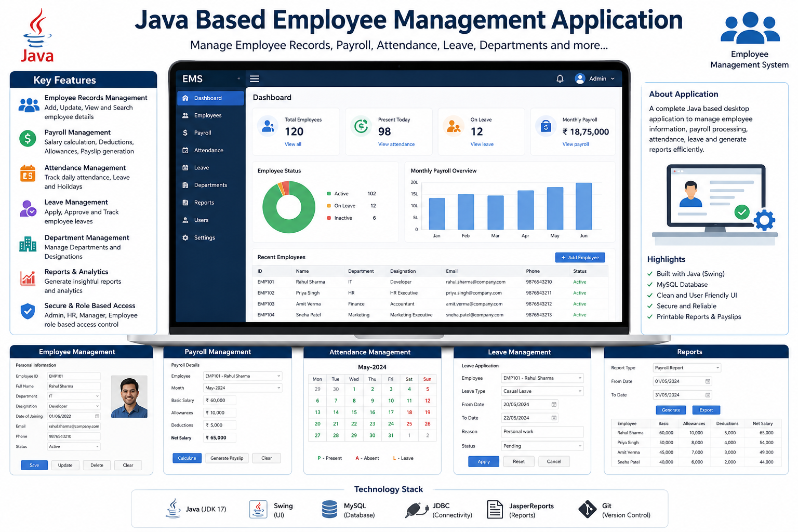
Task: Open the notification bell icon
Action: tap(560, 79)
